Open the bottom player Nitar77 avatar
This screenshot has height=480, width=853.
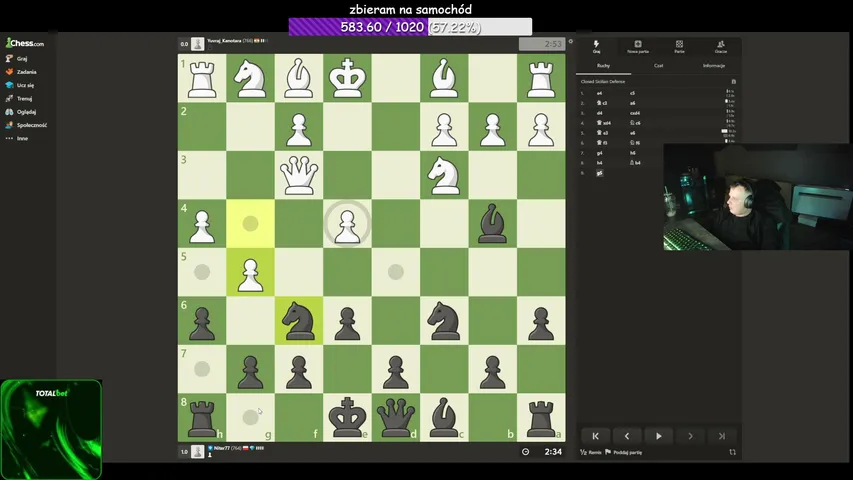click(x=197, y=452)
